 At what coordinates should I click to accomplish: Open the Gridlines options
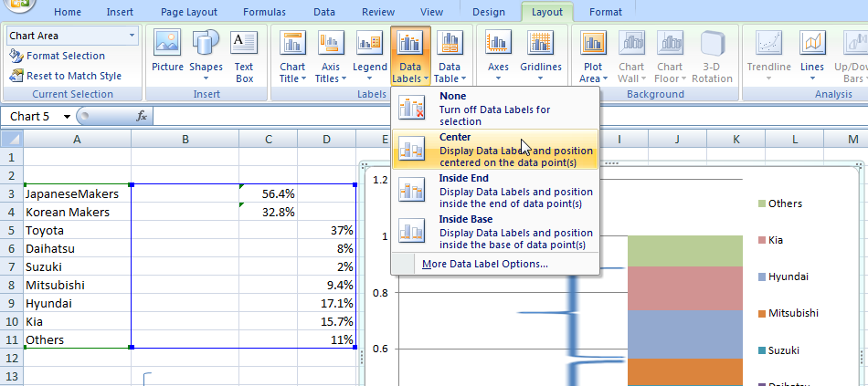541,57
